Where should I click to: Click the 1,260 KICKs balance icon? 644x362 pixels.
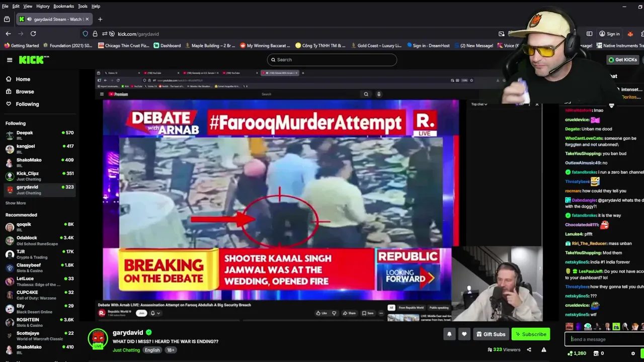(577, 353)
